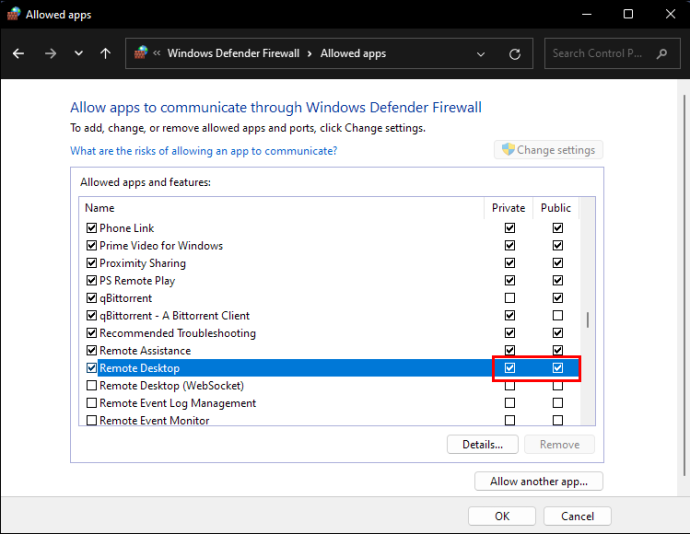
Task: Click the apps list scrollbar thumb
Action: [x=587, y=320]
